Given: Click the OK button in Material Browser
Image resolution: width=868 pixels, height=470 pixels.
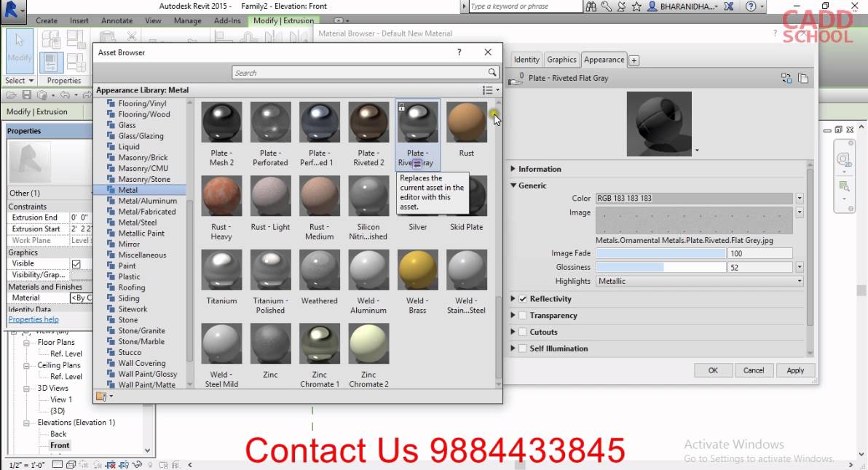Looking at the screenshot, I should pyautogui.click(x=713, y=370).
